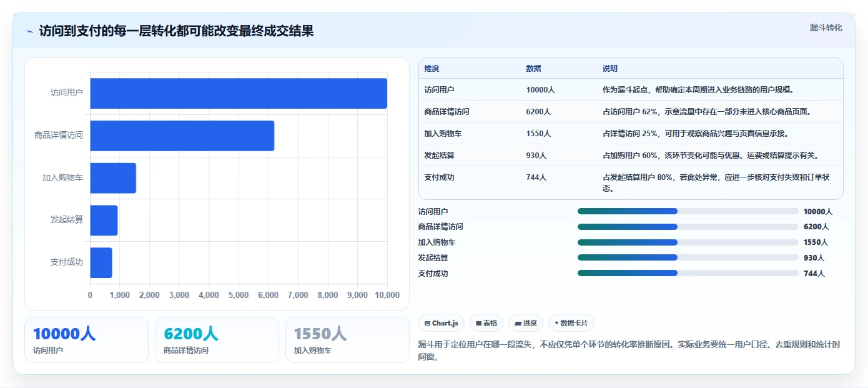Image resolution: width=868 pixels, height=388 pixels.
Task: Click the 支付成功 table row label
Action: [x=439, y=177]
